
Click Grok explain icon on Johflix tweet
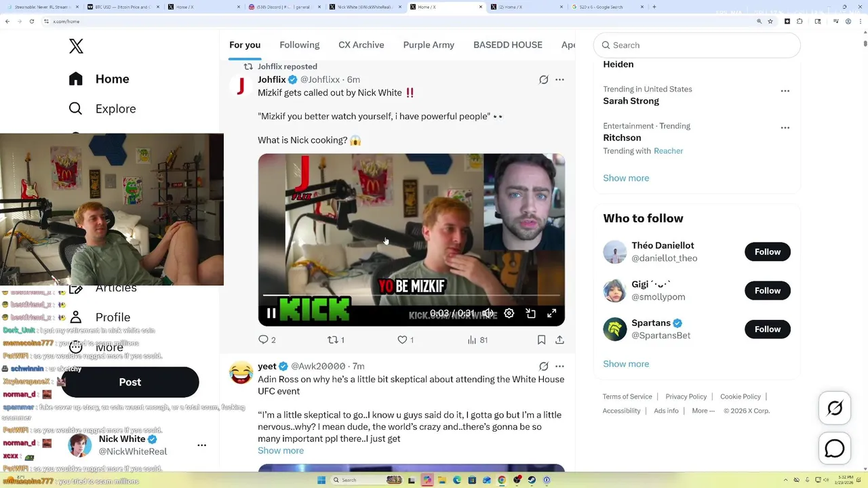pyautogui.click(x=543, y=79)
